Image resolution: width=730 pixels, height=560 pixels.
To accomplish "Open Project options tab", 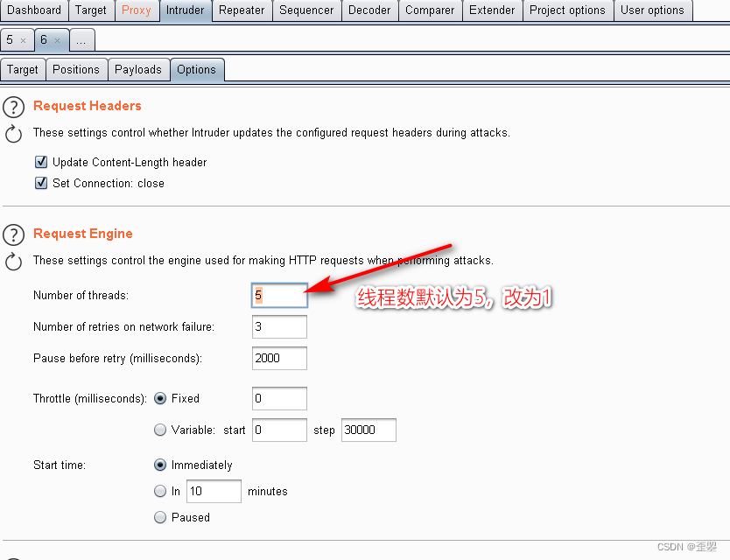I will (567, 10).
